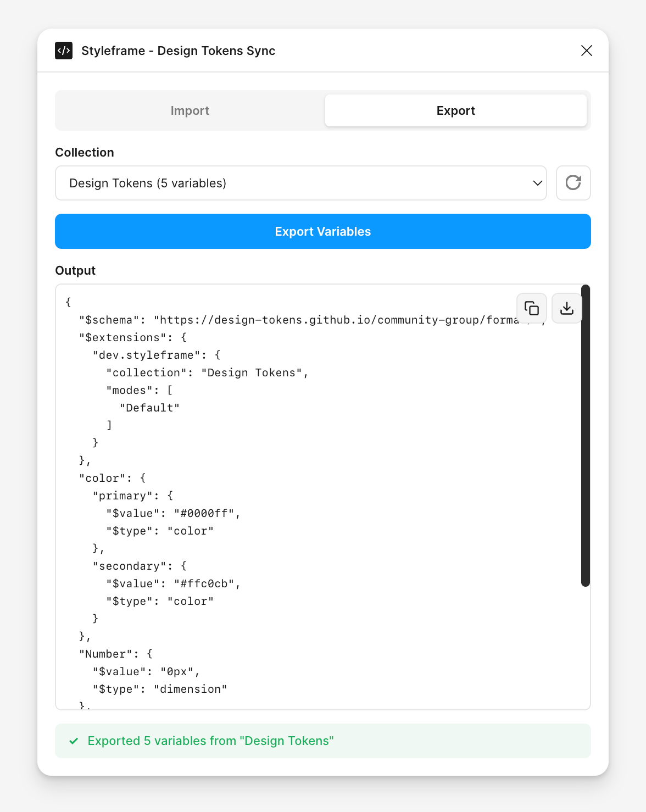Image resolution: width=646 pixels, height=812 pixels.
Task: Open the Design Tokens collection dropdown
Action: (300, 183)
